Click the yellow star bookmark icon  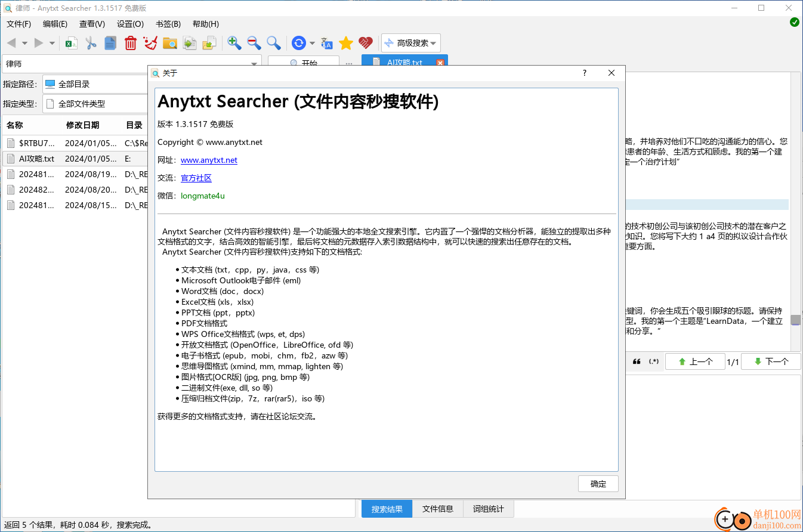(346, 43)
